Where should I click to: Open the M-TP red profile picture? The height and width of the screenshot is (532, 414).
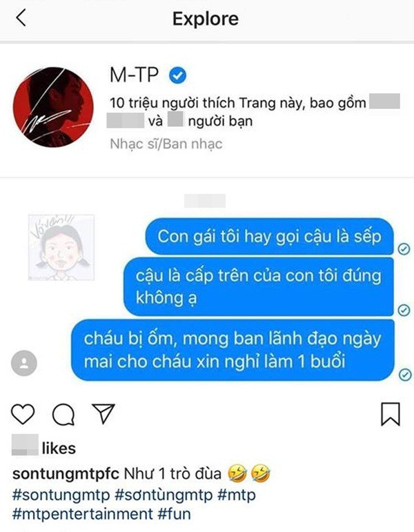pyautogui.click(x=53, y=107)
